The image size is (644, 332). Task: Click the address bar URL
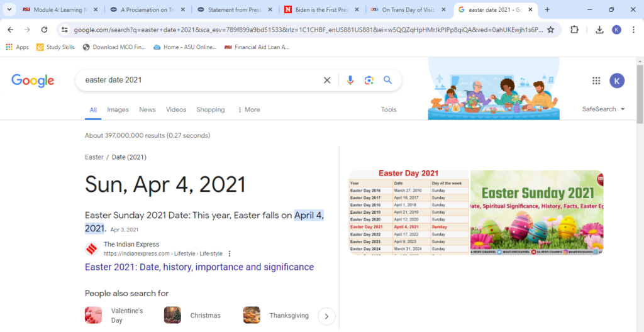tap(308, 30)
